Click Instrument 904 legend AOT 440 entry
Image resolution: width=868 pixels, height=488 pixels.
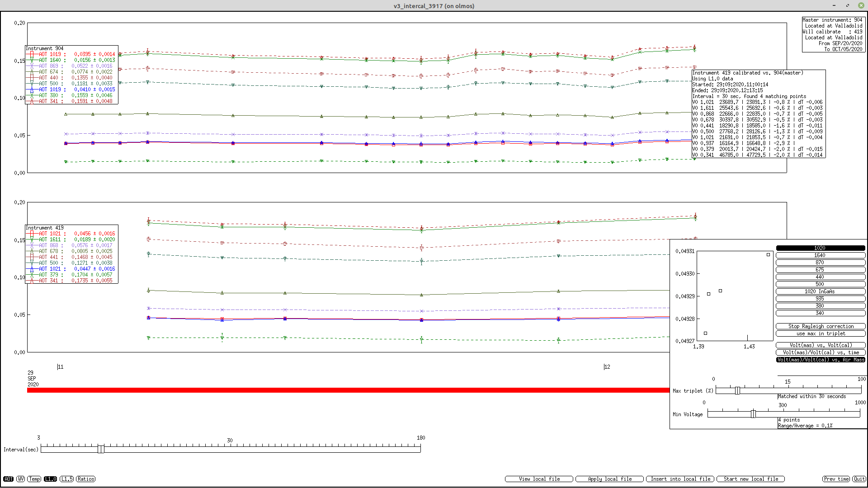click(x=71, y=78)
